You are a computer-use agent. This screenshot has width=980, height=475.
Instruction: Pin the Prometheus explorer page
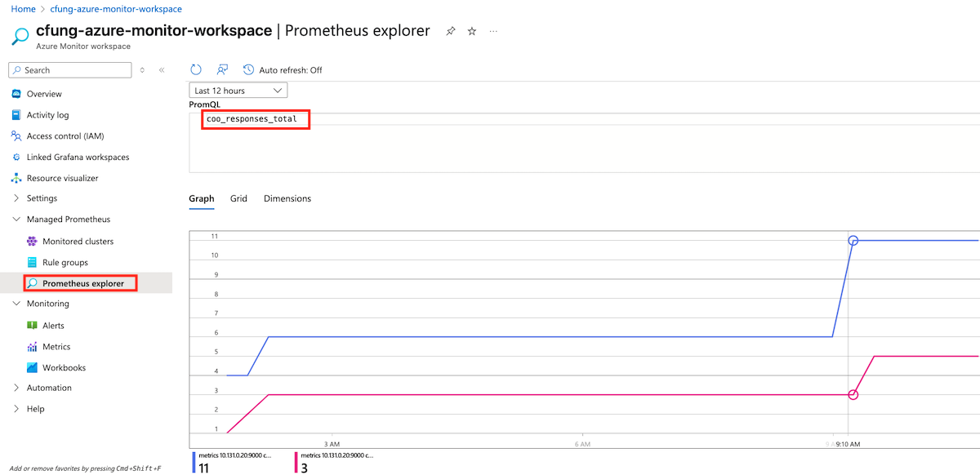click(x=450, y=30)
